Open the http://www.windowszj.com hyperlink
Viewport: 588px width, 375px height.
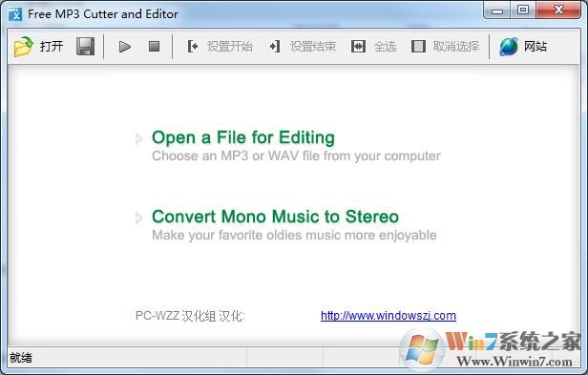click(388, 316)
